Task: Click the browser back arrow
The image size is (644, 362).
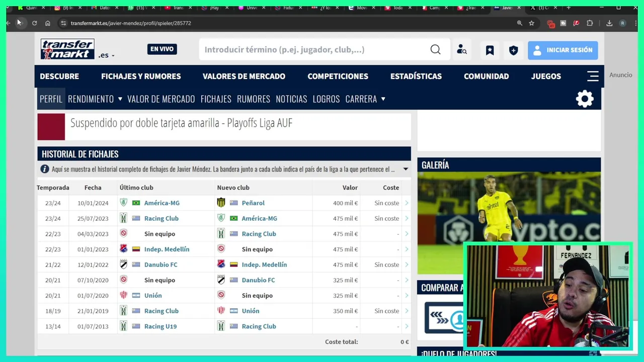Action: 8,23
